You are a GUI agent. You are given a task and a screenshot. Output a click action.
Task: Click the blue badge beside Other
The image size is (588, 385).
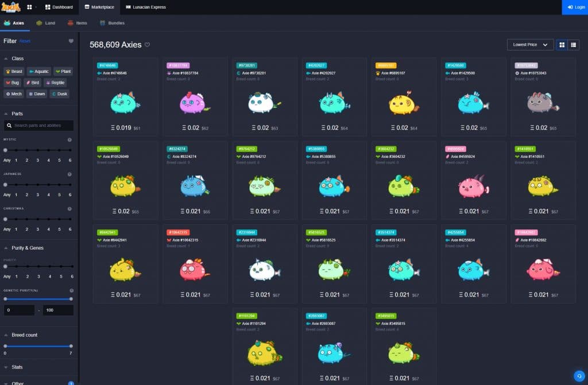coord(71,383)
